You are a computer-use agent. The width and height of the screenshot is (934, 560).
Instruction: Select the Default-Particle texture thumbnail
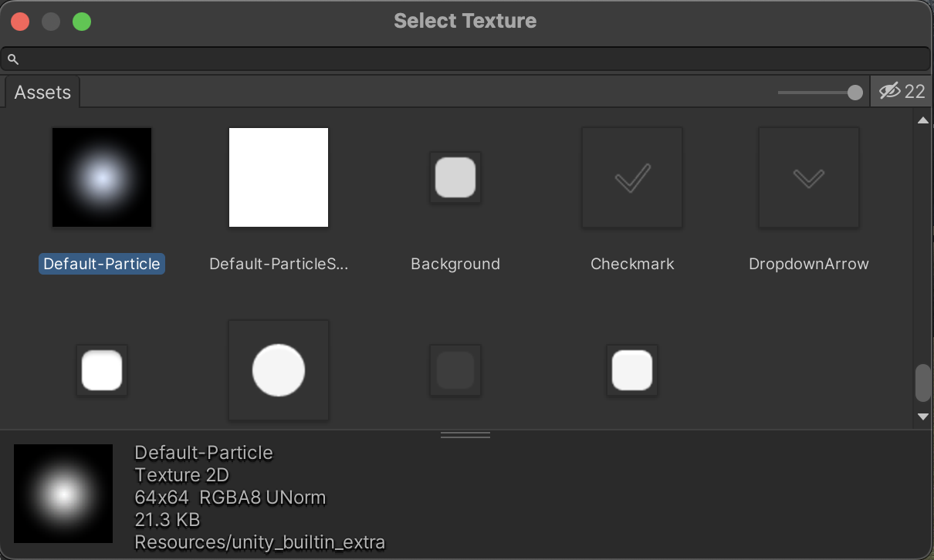tap(102, 177)
